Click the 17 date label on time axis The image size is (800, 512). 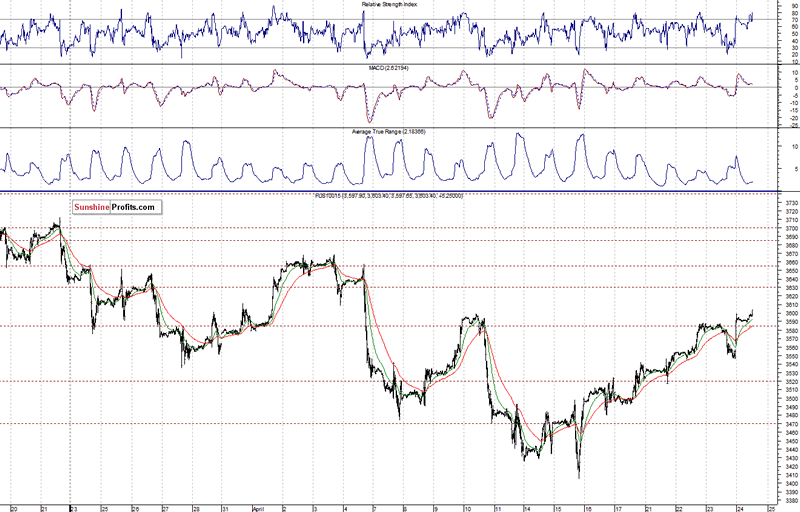tap(618, 508)
